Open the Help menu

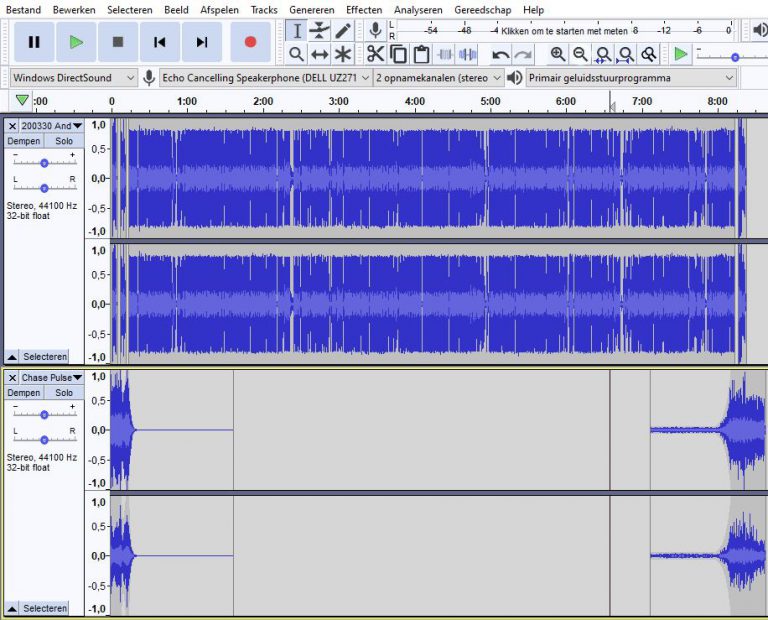pyautogui.click(x=533, y=10)
